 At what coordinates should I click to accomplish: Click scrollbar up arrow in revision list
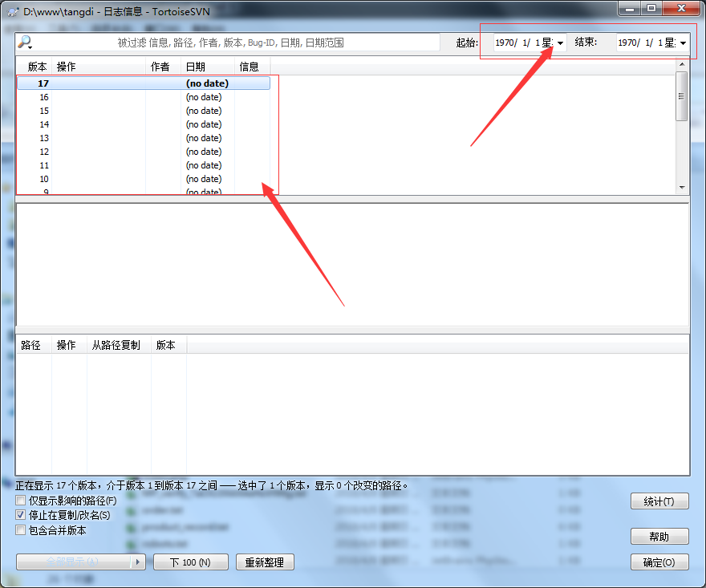click(x=682, y=64)
